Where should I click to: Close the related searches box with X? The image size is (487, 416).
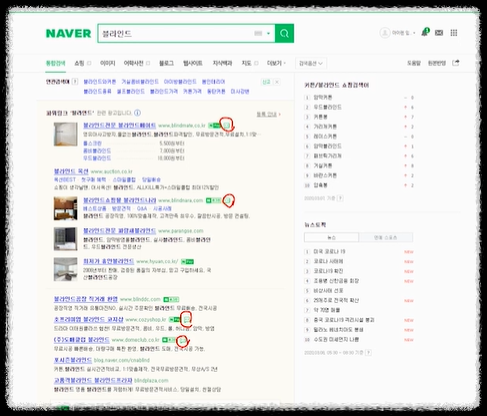coord(277,82)
